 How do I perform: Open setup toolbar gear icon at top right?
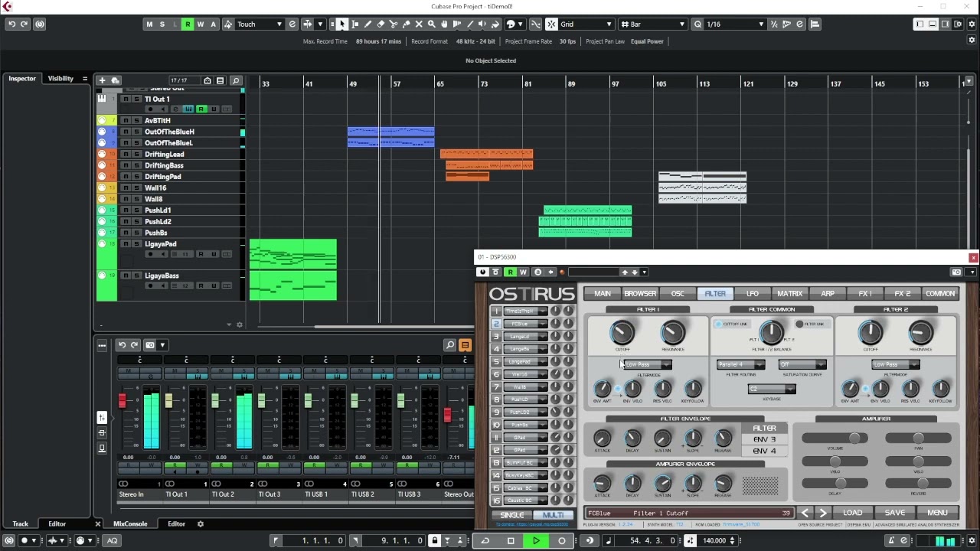(970, 24)
